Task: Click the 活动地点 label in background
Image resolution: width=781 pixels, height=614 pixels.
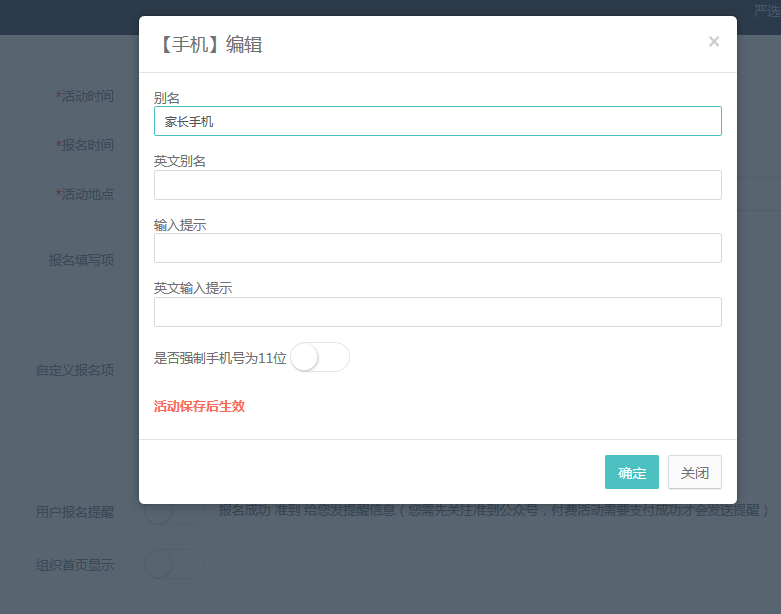Action: coord(85,194)
